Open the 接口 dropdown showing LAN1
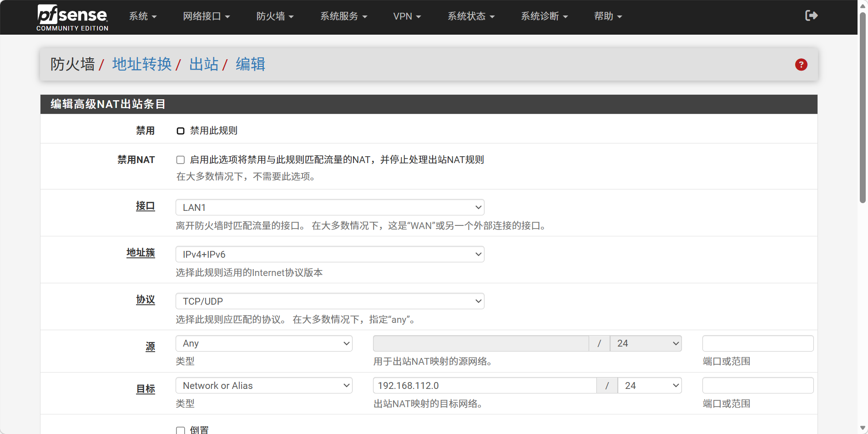Screen dimensions: 868x434 pyautogui.click(x=329, y=208)
